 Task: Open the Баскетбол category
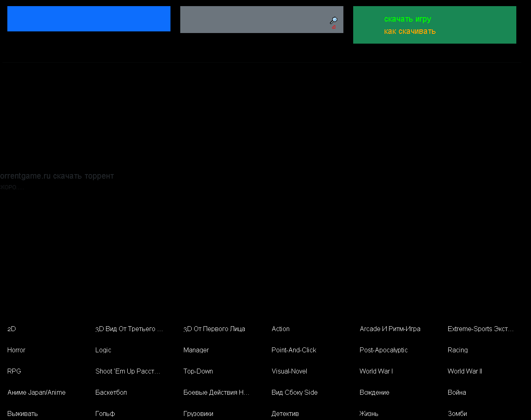point(111,393)
